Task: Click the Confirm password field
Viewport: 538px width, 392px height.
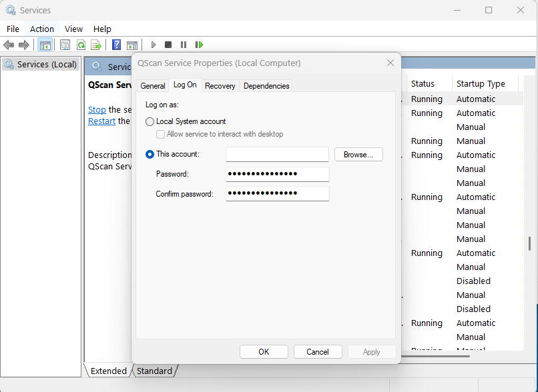Action: [278, 193]
